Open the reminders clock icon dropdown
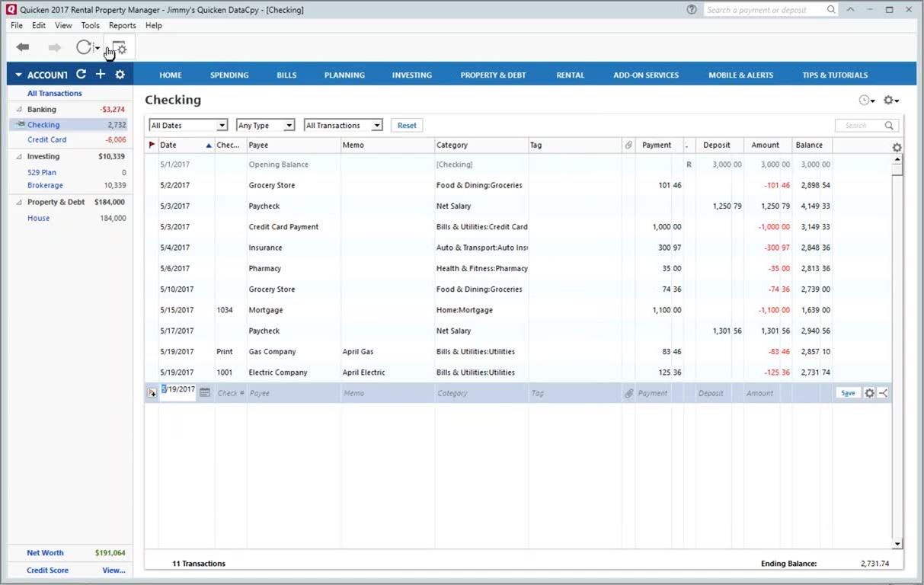The image size is (924, 585). pos(866,101)
